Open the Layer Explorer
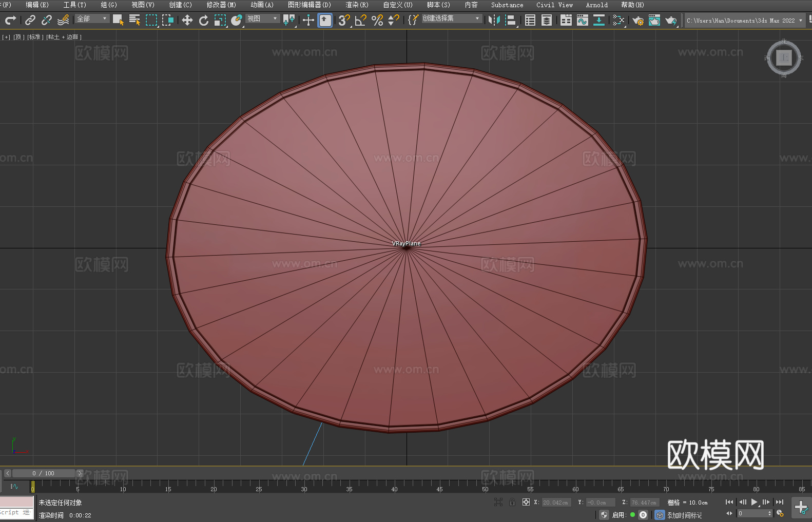The width and height of the screenshot is (812, 522). pyautogui.click(x=547, y=20)
